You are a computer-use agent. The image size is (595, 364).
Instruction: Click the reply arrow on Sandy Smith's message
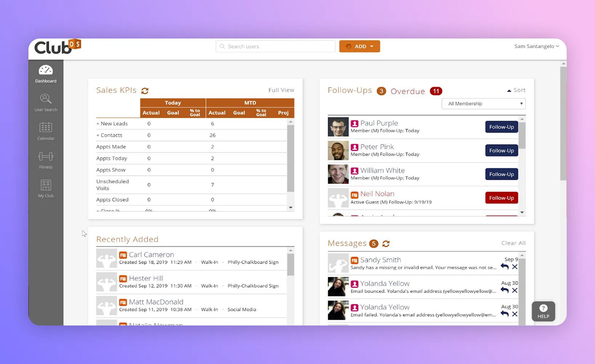pyautogui.click(x=505, y=266)
